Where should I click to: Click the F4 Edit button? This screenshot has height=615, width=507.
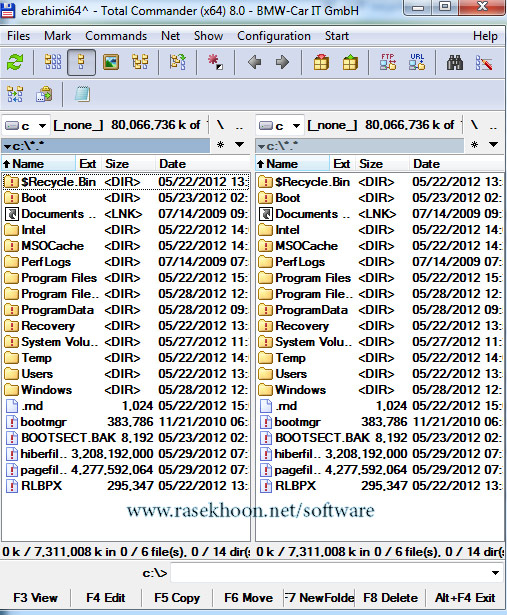pyautogui.click(x=106, y=598)
